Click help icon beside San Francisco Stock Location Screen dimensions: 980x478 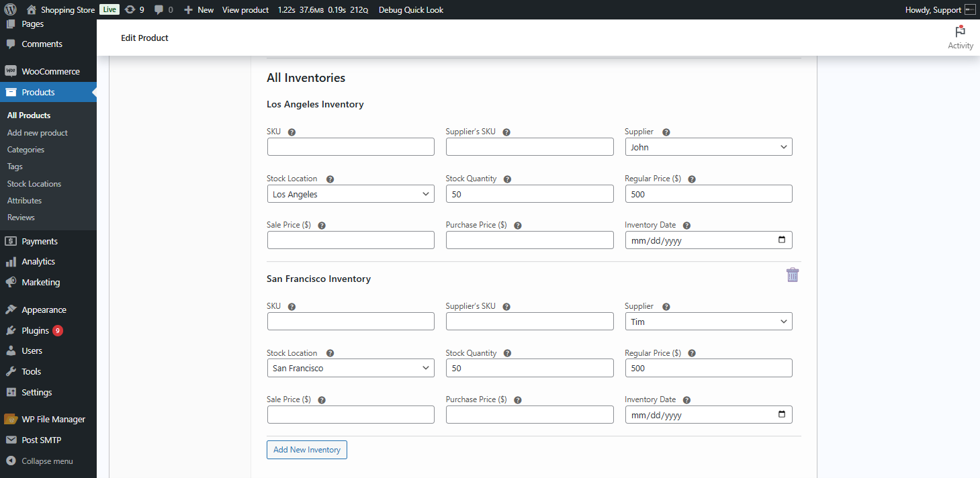click(x=330, y=353)
